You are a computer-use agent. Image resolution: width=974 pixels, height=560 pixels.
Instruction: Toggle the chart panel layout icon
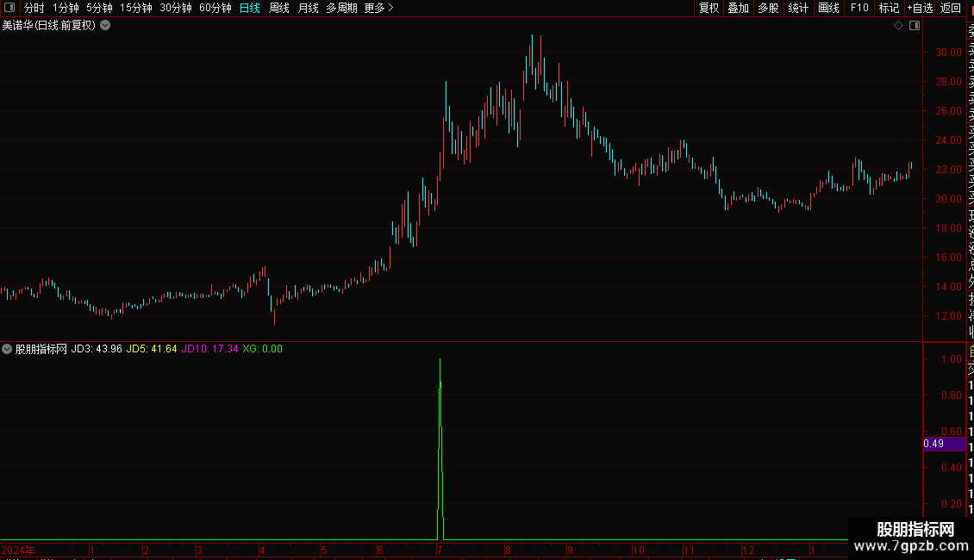coord(915,26)
